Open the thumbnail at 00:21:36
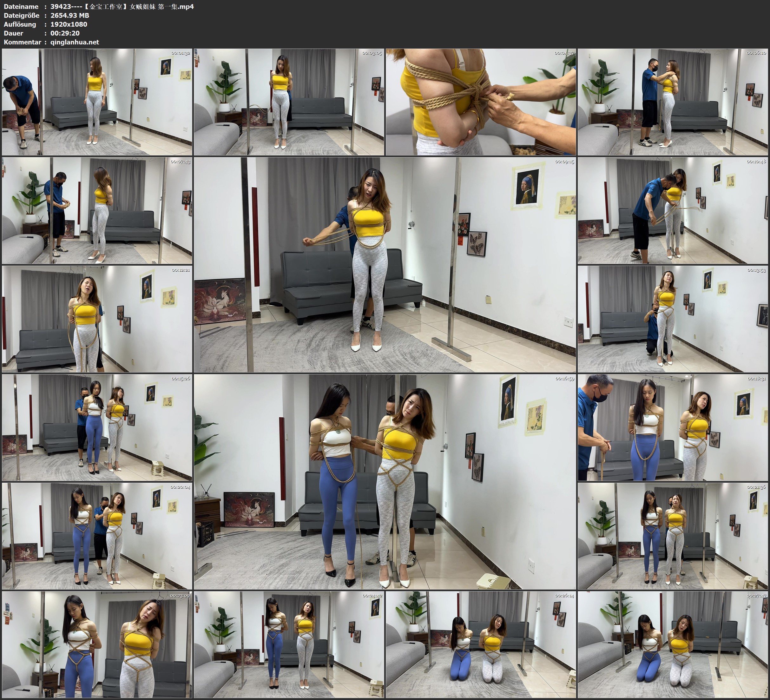Viewport: 770px width, 700px height. (x=673, y=536)
